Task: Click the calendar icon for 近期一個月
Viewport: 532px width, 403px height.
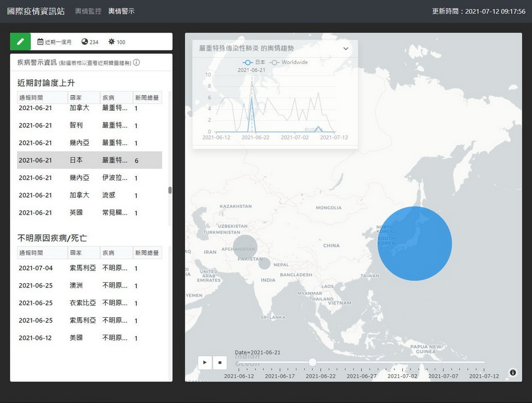Action: (x=40, y=42)
